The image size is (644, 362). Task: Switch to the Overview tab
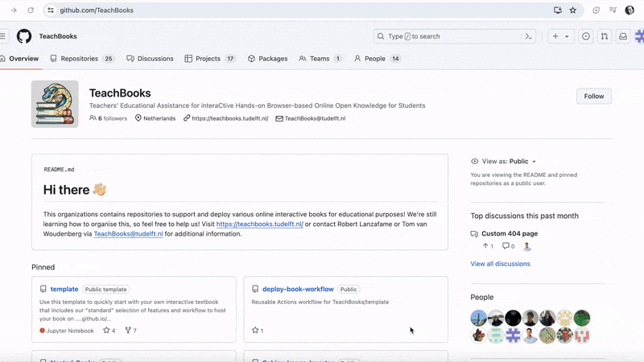[x=19, y=59]
